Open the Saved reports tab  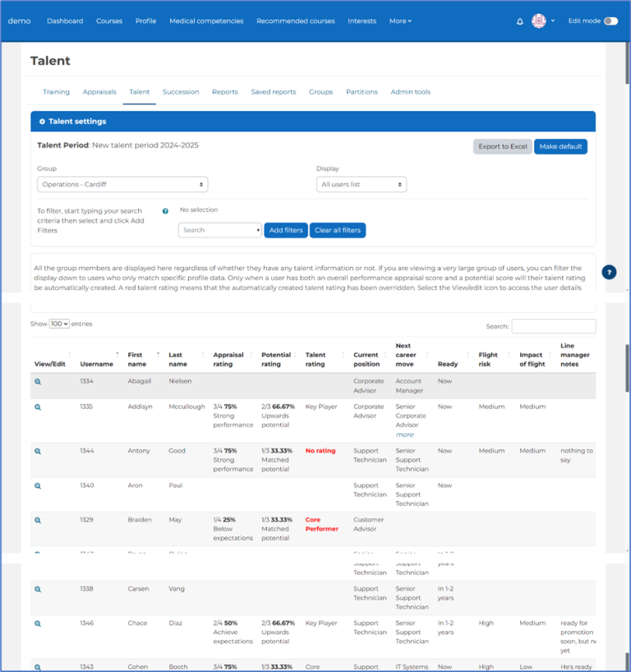point(274,92)
